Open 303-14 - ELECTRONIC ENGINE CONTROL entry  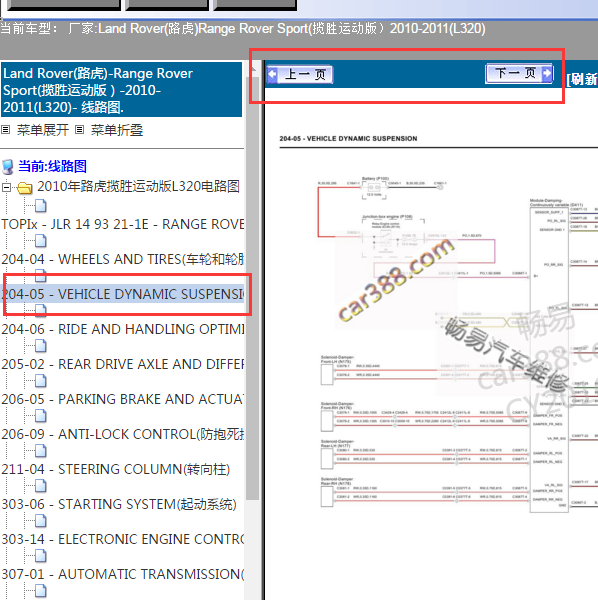122,539
